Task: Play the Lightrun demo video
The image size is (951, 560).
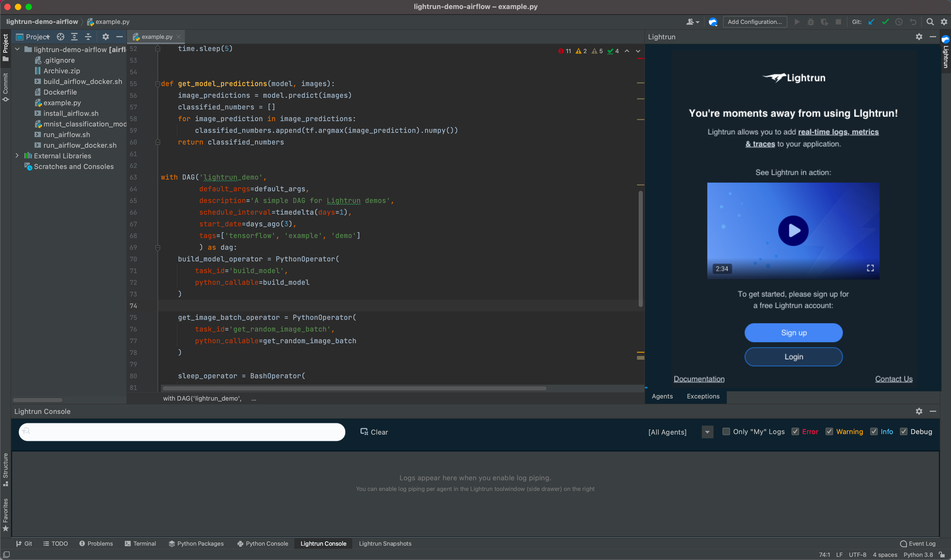Action: click(x=793, y=231)
